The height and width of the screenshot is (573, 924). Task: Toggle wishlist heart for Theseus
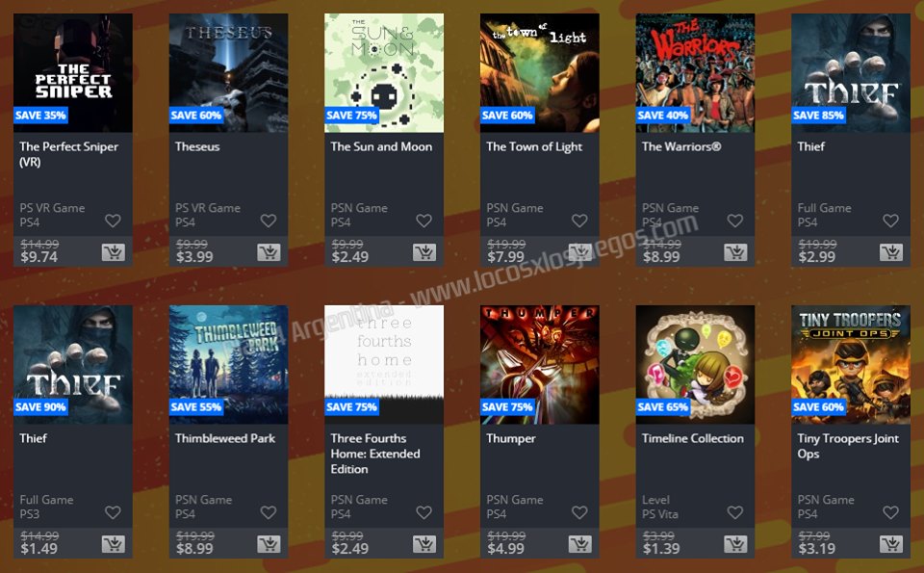point(269,221)
